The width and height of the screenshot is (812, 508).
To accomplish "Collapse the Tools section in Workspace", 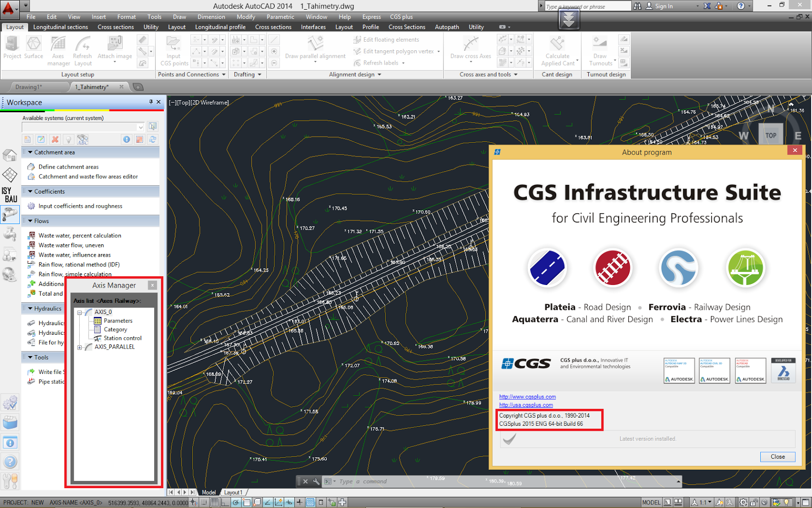I will click(x=30, y=358).
